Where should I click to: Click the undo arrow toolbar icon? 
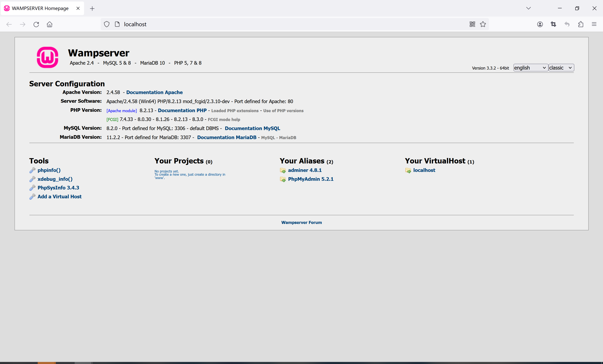point(567,24)
